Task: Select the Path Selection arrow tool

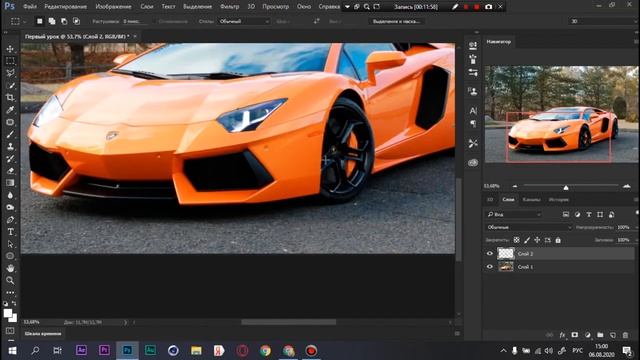Action: pyautogui.click(x=10, y=244)
